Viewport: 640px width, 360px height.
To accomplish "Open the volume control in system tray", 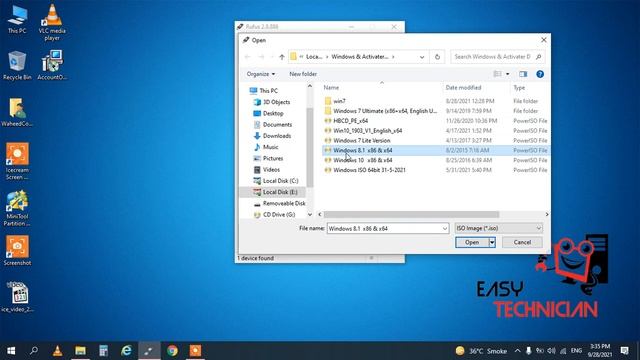I will [551, 351].
